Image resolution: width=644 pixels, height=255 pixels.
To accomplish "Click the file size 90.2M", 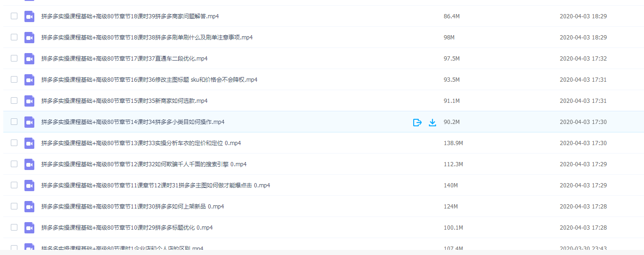I will click(x=452, y=122).
